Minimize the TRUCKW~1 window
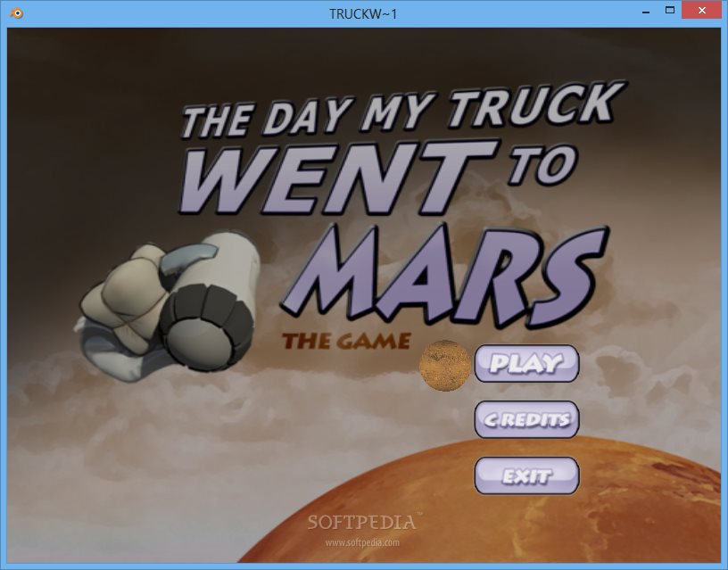The width and height of the screenshot is (728, 570). pos(645,12)
